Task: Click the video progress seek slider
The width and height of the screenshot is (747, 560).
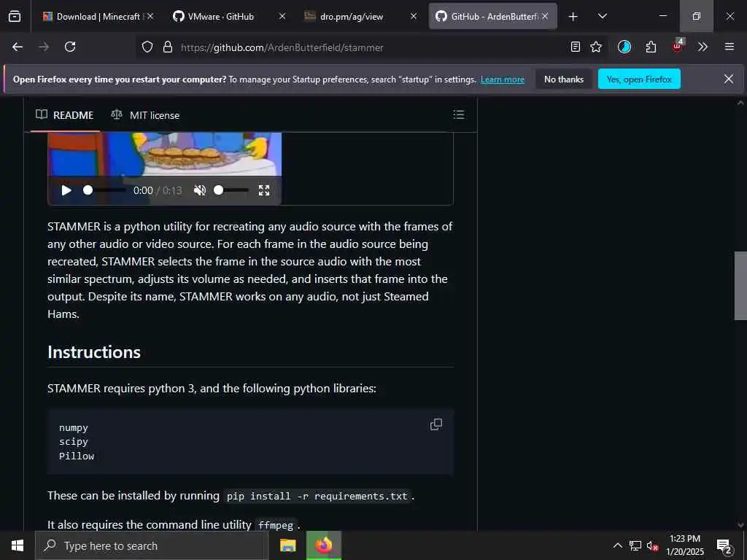Action: tap(104, 190)
